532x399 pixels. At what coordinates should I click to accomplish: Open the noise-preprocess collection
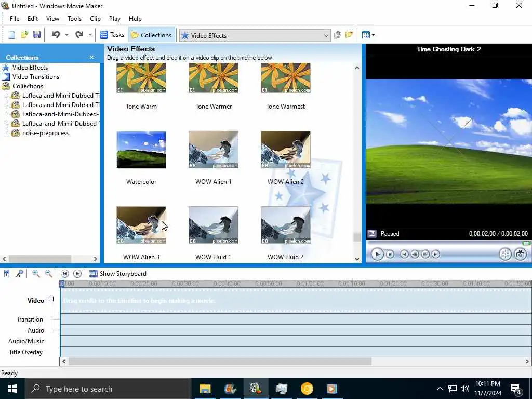point(46,133)
